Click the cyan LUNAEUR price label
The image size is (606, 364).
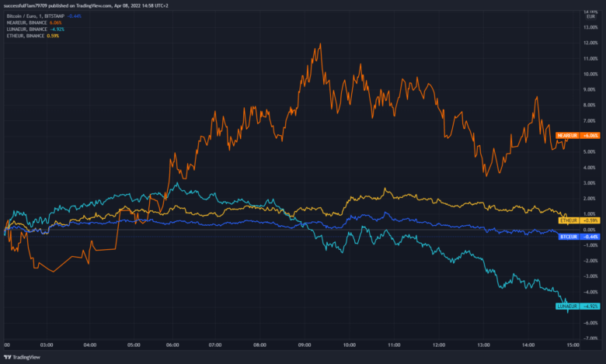point(567,306)
